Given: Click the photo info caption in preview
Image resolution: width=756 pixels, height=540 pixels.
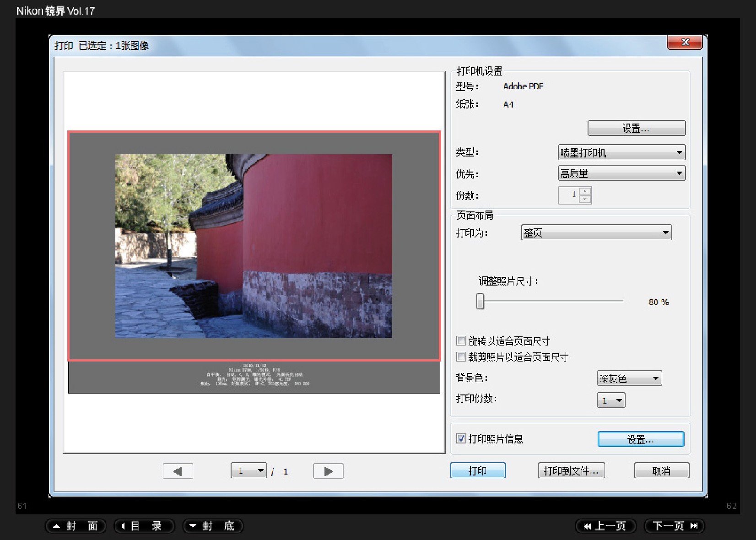Looking at the screenshot, I should (254, 375).
